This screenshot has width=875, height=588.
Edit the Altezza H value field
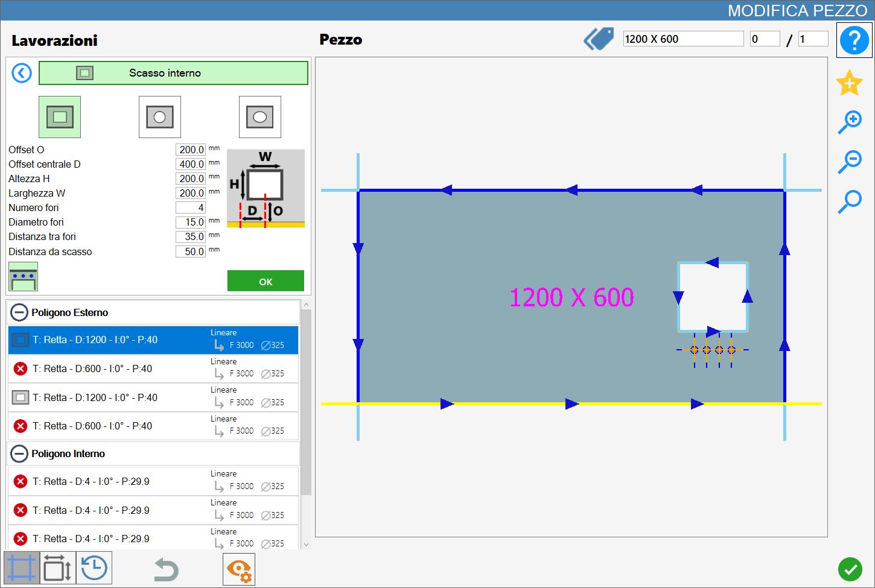point(191,179)
